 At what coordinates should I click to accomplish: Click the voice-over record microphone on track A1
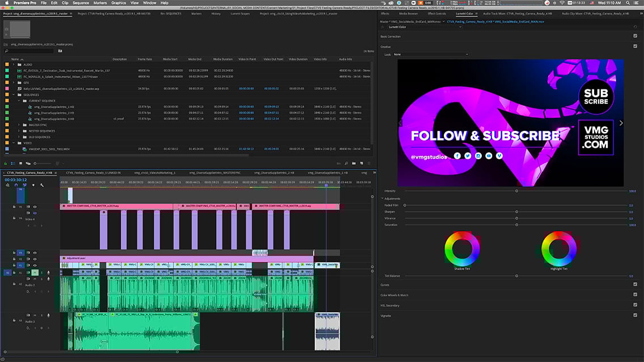tap(48, 272)
